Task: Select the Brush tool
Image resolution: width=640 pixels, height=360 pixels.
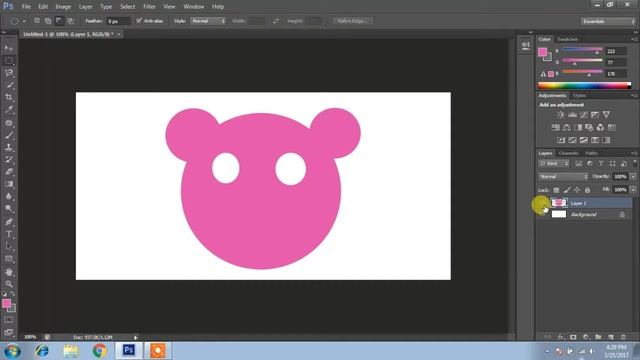Action: point(9,135)
